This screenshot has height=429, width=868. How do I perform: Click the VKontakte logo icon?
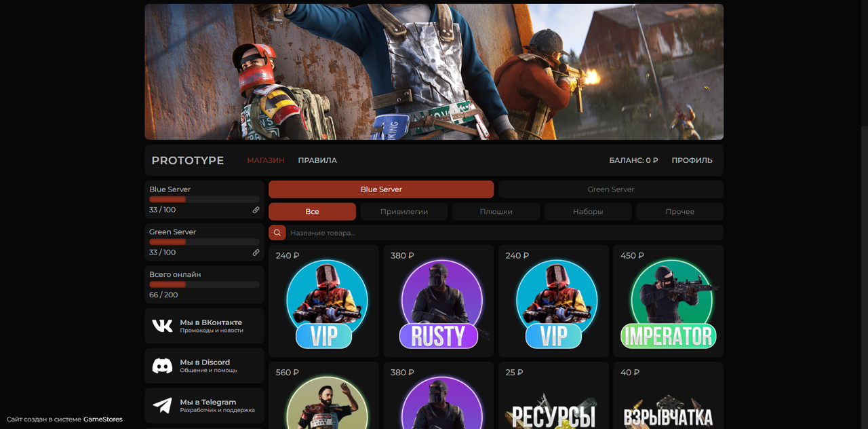[x=163, y=326]
